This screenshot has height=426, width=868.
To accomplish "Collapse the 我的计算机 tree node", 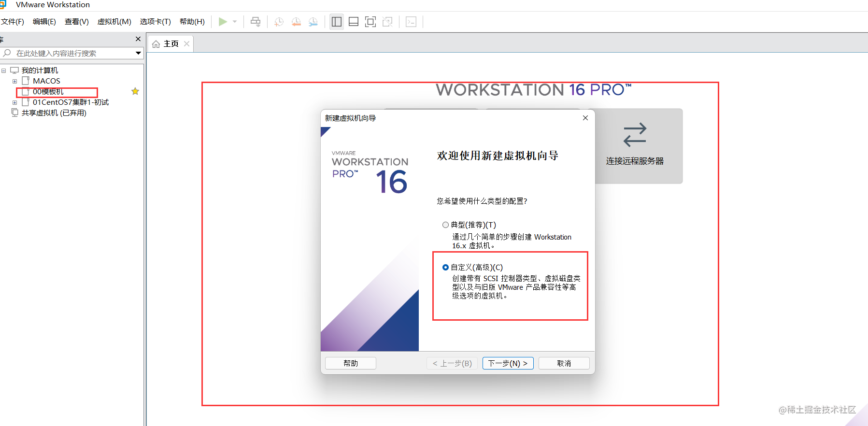I will pos(4,71).
